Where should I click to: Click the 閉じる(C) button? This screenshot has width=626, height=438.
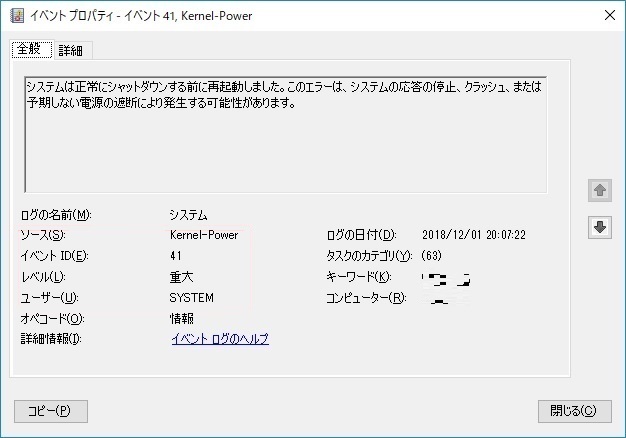[x=574, y=411]
